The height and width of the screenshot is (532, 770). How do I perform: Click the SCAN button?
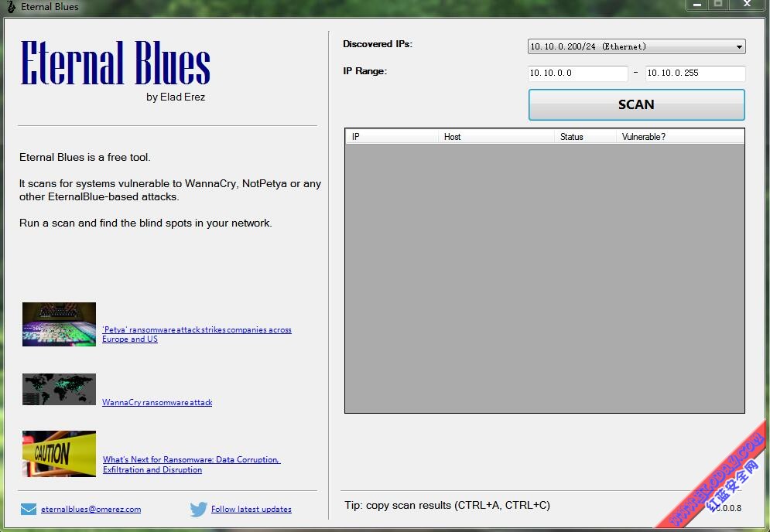pyautogui.click(x=636, y=104)
